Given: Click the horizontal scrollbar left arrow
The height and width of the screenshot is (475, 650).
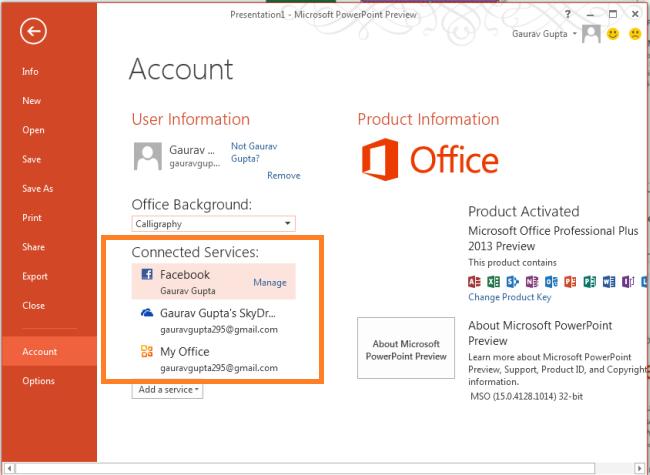Looking at the screenshot, I should (x=9, y=469).
